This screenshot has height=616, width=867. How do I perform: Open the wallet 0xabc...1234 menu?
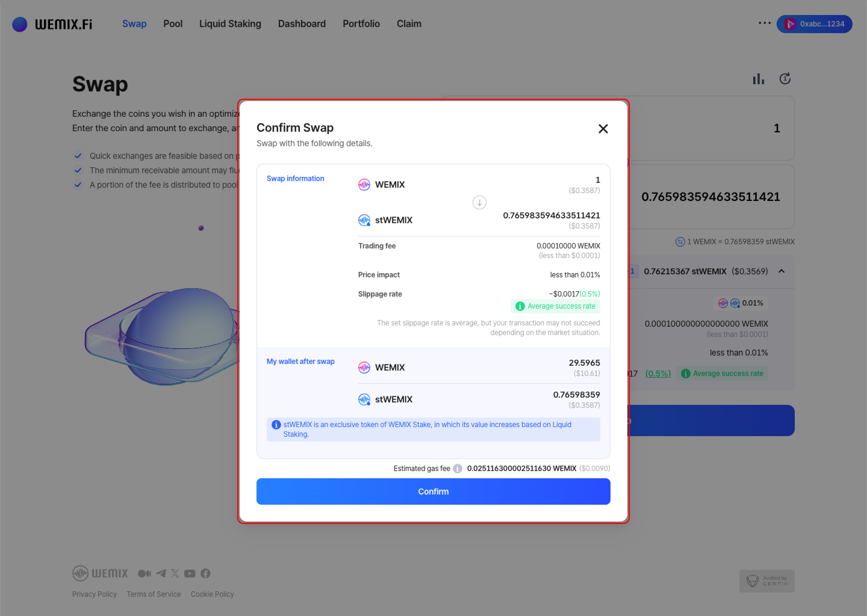[814, 24]
